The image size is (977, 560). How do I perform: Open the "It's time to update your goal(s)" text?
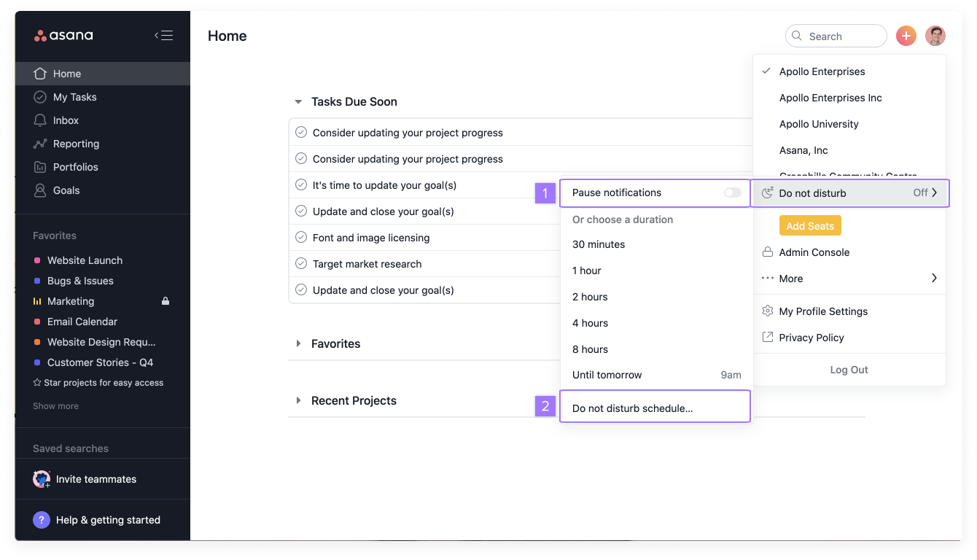click(385, 185)
